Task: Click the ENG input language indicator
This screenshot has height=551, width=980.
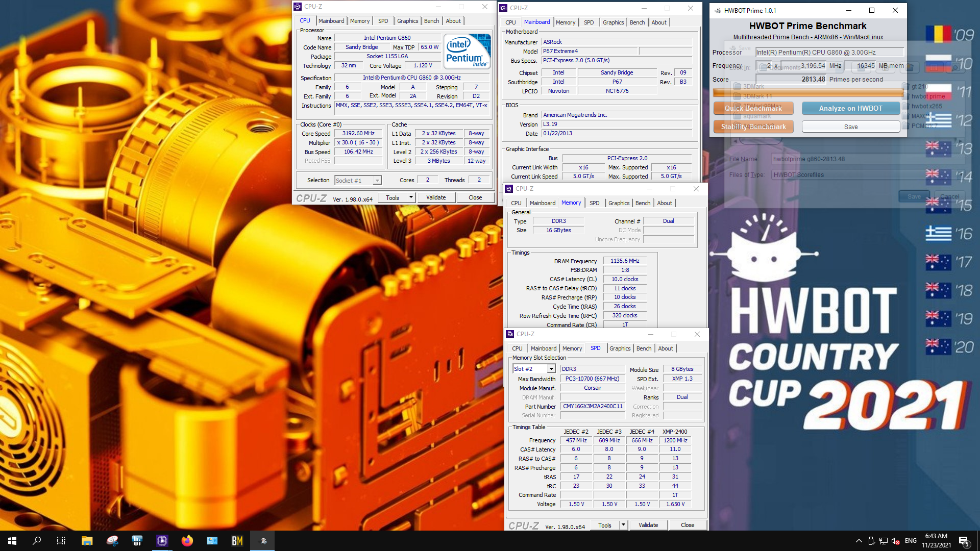Action: 911,541
